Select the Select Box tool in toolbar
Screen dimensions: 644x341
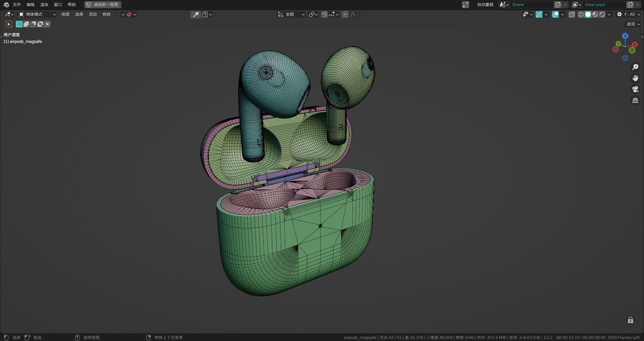tap(19, 24)
